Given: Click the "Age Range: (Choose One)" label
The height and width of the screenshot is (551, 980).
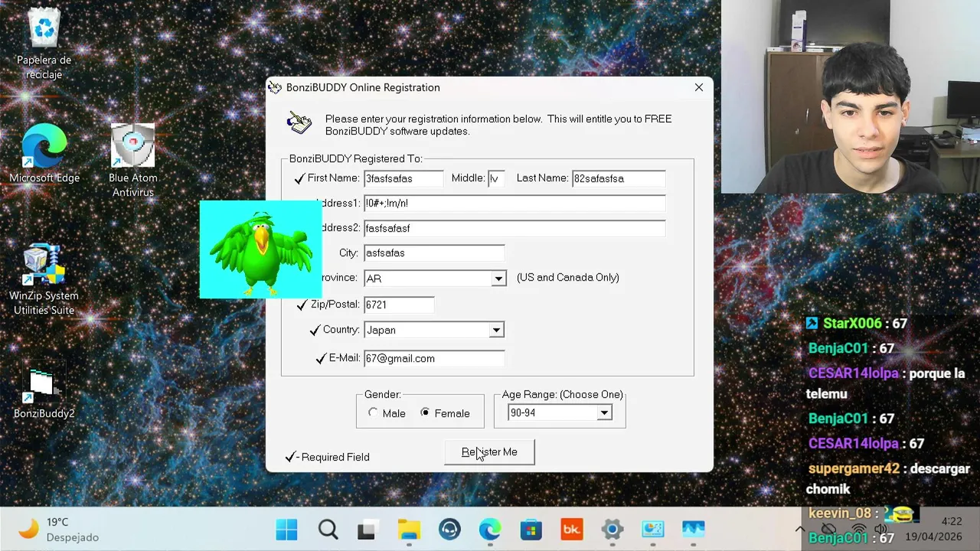Looking at the screenshot, I should click(x=563, y=395).
